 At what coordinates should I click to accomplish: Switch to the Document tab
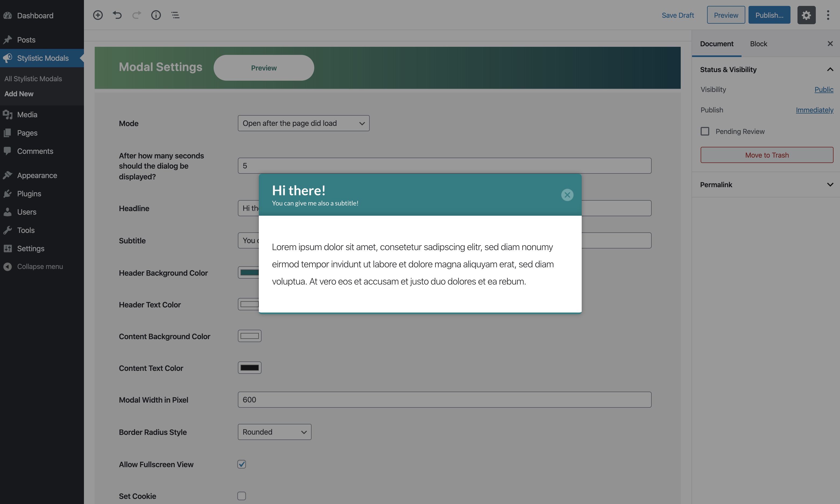tap(717, 44)
